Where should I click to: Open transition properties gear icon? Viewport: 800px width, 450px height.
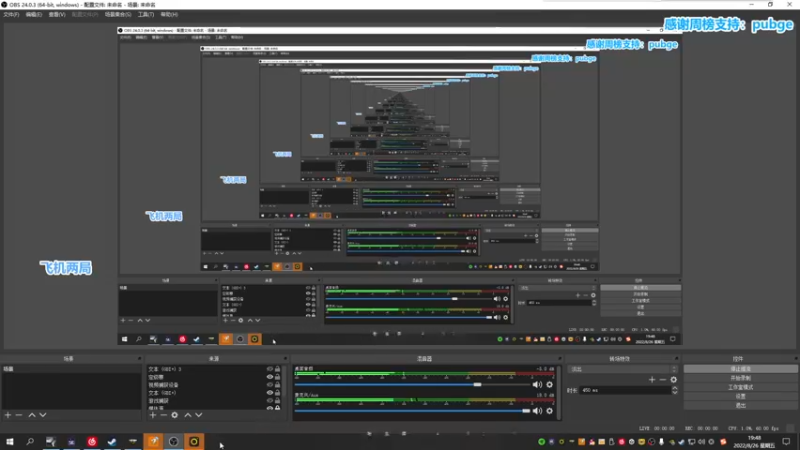point(673,380)
